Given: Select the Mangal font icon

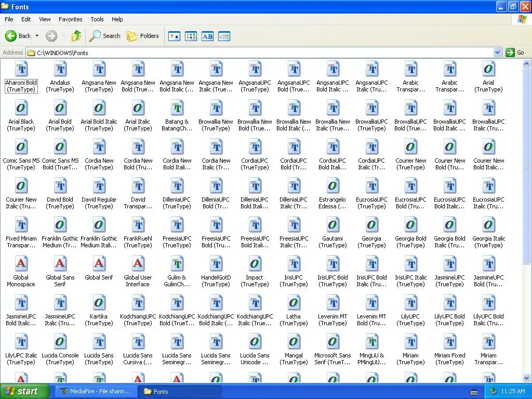Looking at the screenshot, I should [294, 342].
